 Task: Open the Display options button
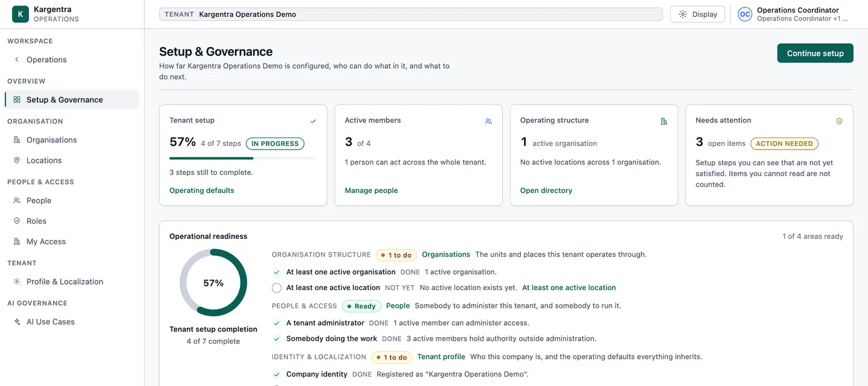pyautogui.click(x=697, y=14)
